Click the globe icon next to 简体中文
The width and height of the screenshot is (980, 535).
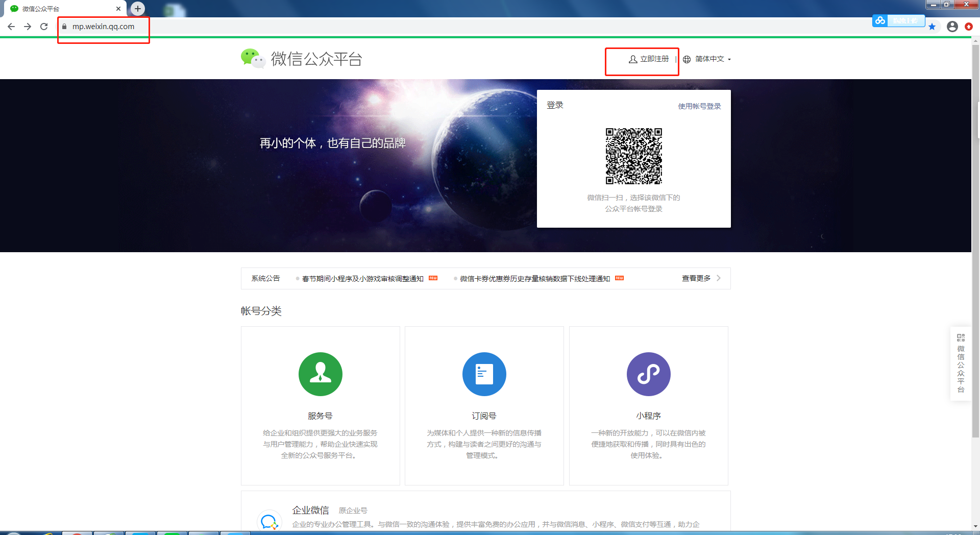[687, 59]
